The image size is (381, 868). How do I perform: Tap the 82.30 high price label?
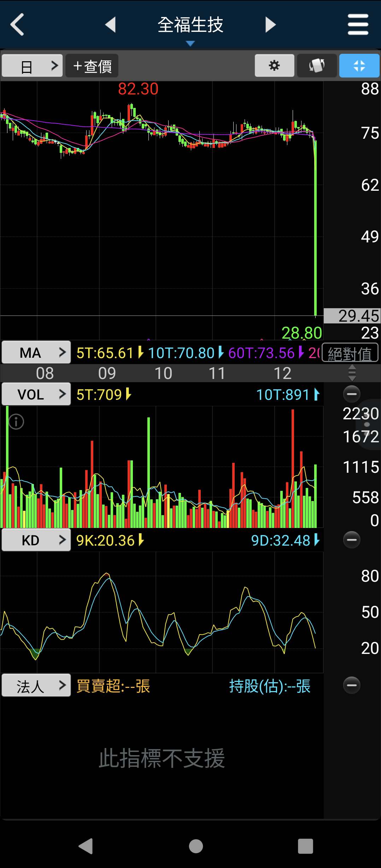(x=138, y=89)
